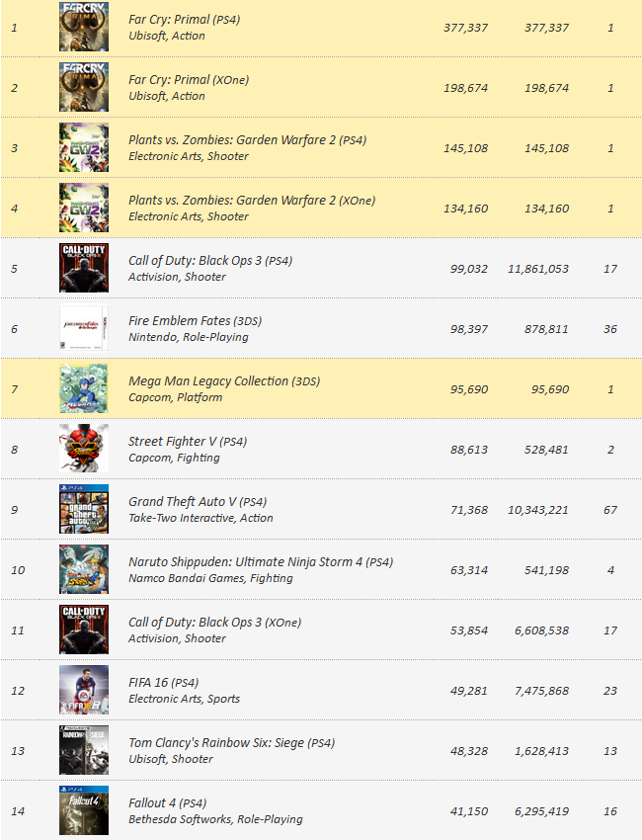This screenshot has width=642, height=840.
Task: Click the Street Fighter V cover thumbnail
Action: (84, 449)
